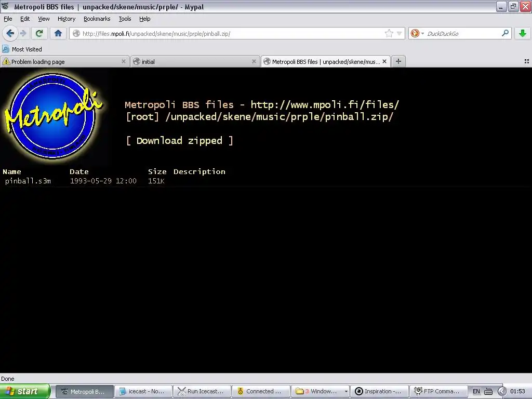Open Most Visited bookmarks folder
532x399 pixels.
tap(22, 49)
